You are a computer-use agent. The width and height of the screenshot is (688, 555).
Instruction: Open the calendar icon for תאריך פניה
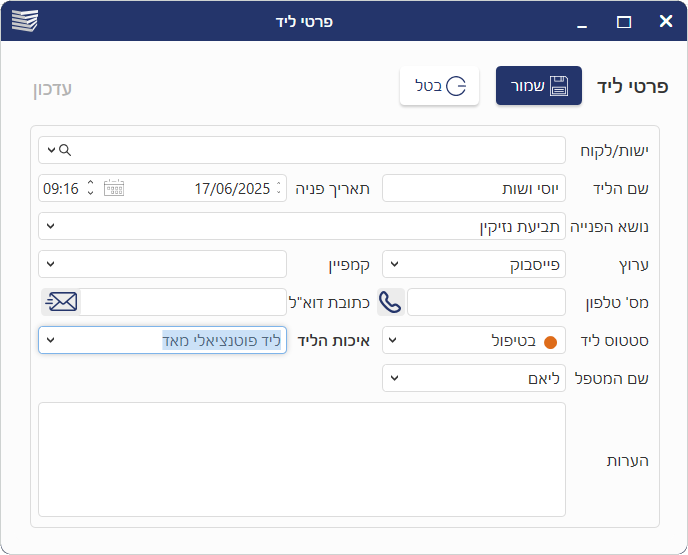[114, 188]
